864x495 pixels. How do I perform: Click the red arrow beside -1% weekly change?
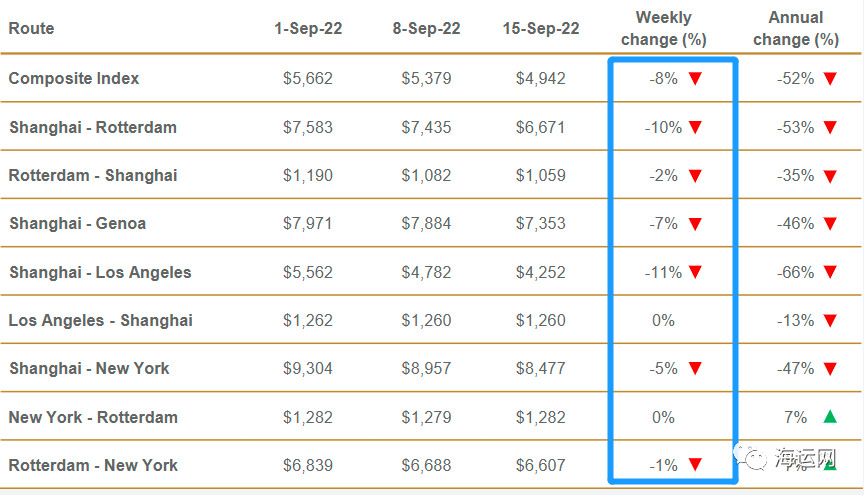tap(696, 465)
